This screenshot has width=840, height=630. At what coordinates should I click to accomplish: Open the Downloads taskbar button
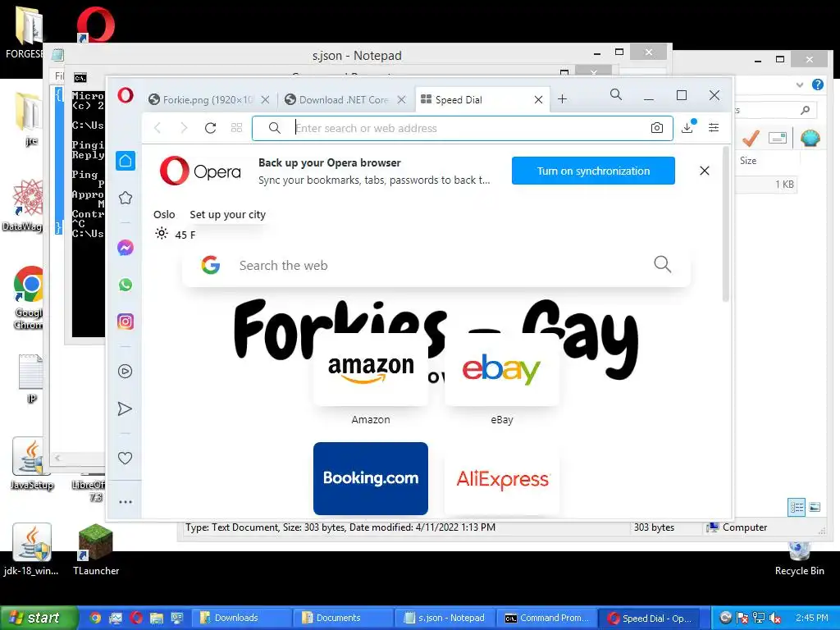(241, 618)
